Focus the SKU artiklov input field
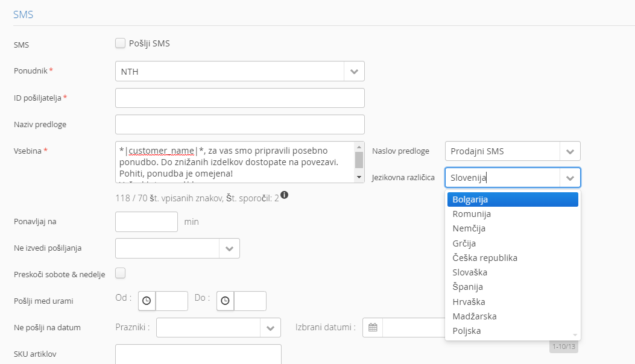Image resolution: width=635 pixels, height=364 pixels. coord(198,354)
